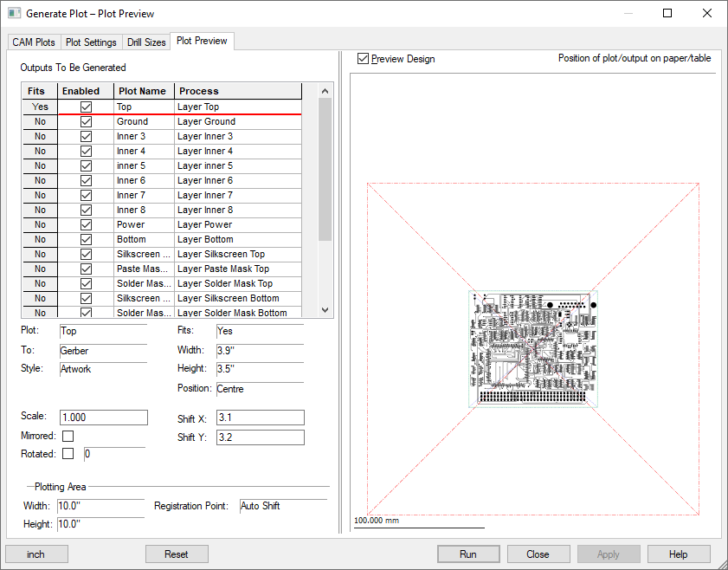Click the Generate Plot window title icon
Image resolution: width=728 pixels, height=570 pixels.
coord(14,14)
